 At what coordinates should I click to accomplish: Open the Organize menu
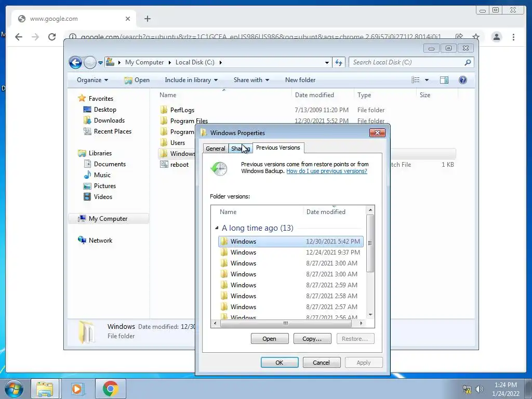[x=92, y=80]
